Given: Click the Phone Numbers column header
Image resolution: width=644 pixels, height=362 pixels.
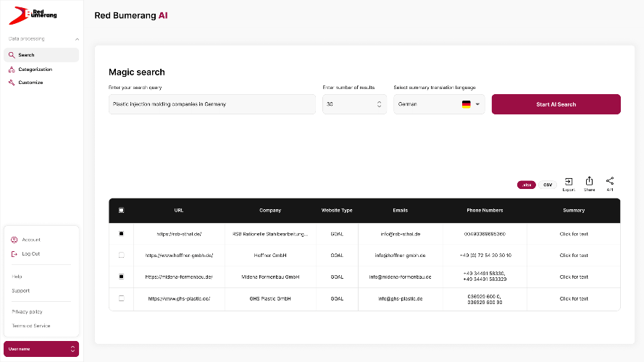Looking at the screenshot, I should pyautogui.click(x=485, y=211).
